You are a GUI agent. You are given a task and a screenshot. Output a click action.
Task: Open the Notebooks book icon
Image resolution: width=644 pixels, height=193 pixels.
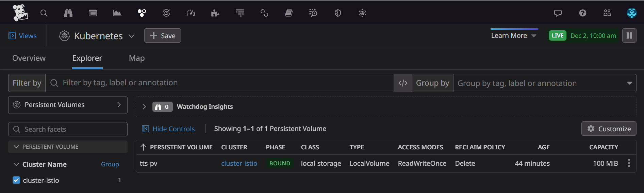(289, 13)
